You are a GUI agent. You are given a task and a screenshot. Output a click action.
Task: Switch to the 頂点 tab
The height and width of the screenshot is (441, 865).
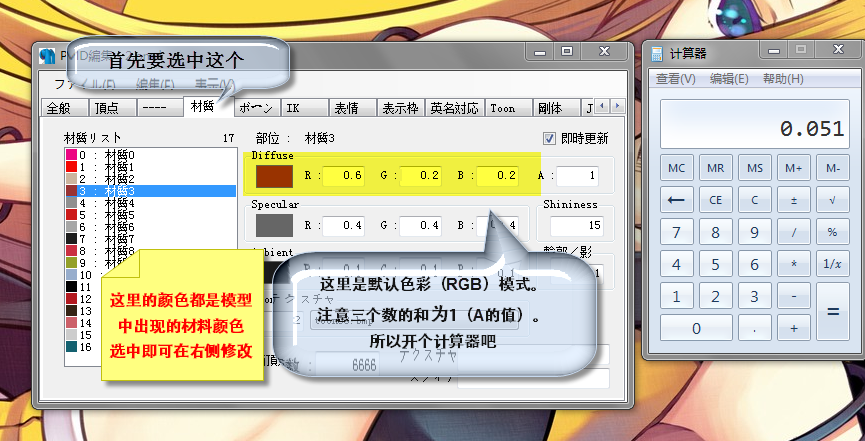pos(112,108)
